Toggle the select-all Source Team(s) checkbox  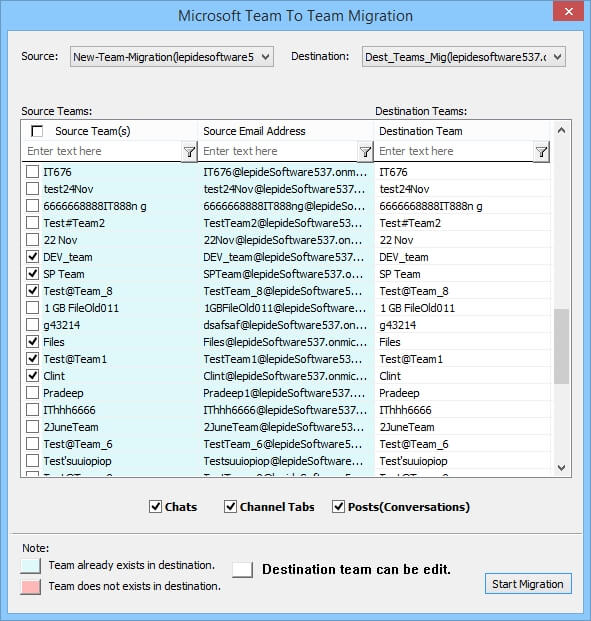click(x=37, y=131)
